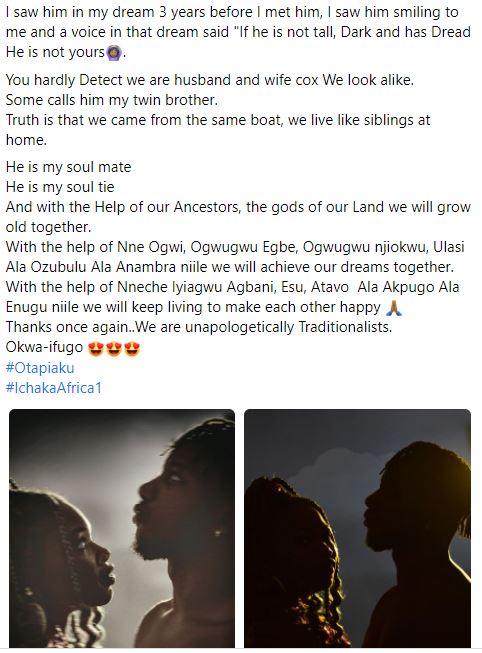The image size is (482, 653).
Task: Open the #IchakaAfrica1 hashtag link
Action: [54, 388]
